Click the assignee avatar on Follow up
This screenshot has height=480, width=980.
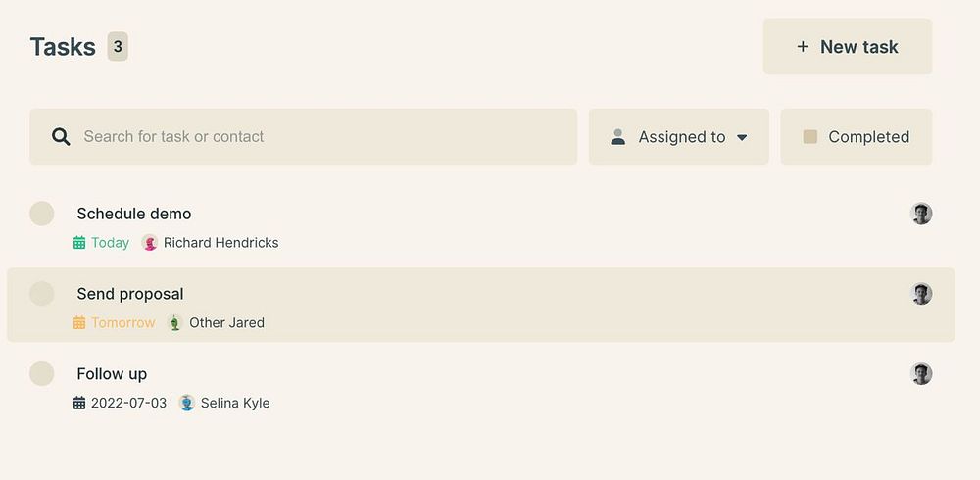[x=920, y=373]
